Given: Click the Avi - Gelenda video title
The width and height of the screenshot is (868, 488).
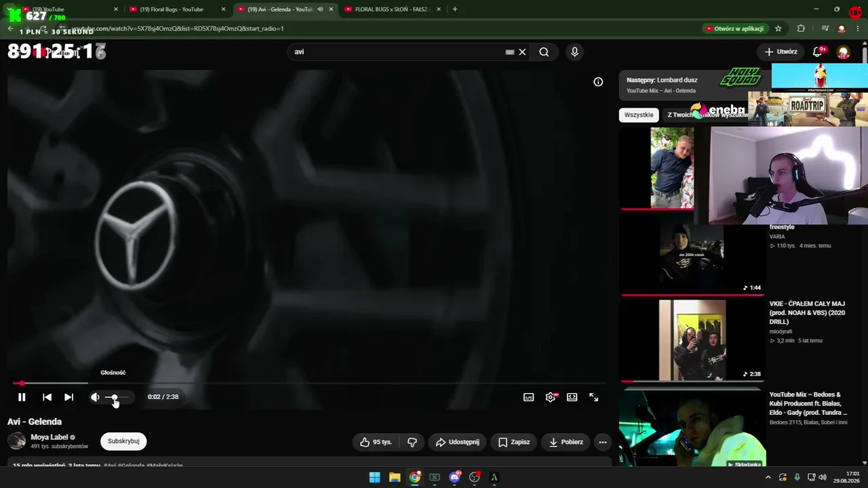Looking at the screenshot, I should (x=35, y=422).
